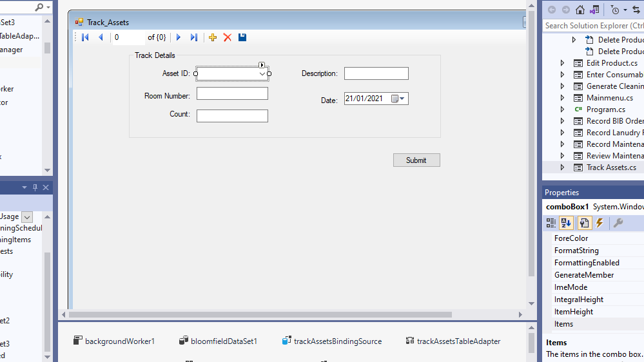Image resolution: width=644 pixels, height=362 pixels.
Task: Select backgroundWorker1 component in tray
Action: click(114, 341)
